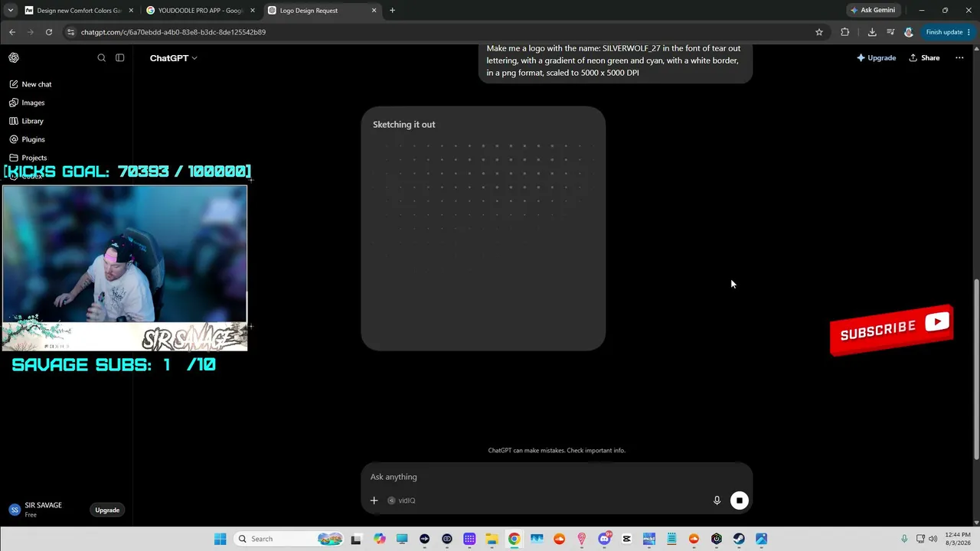The image size is (980, 551).
Task: Open the tab search dropdown arrow
Action: click(x=10, y=11)
